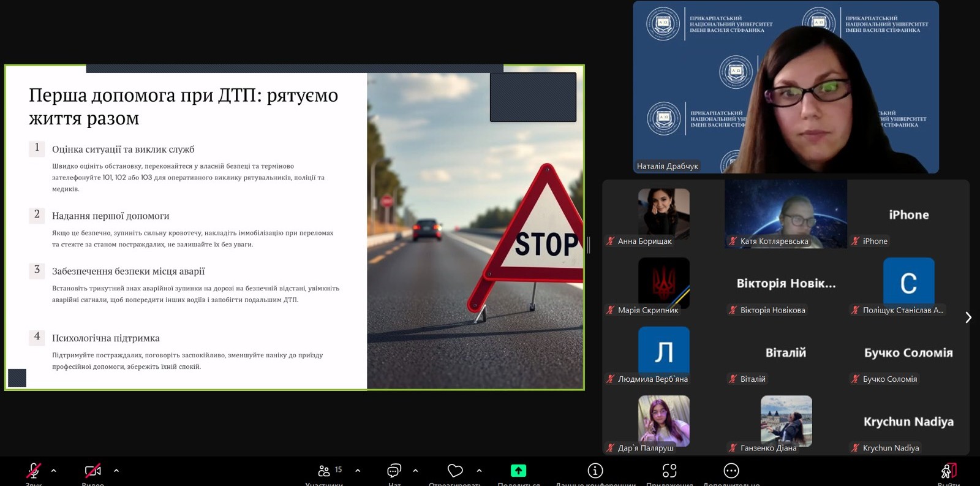
Task: Select the Поліщук Станіслав participant tile
Action: click(x=908, y=283)
